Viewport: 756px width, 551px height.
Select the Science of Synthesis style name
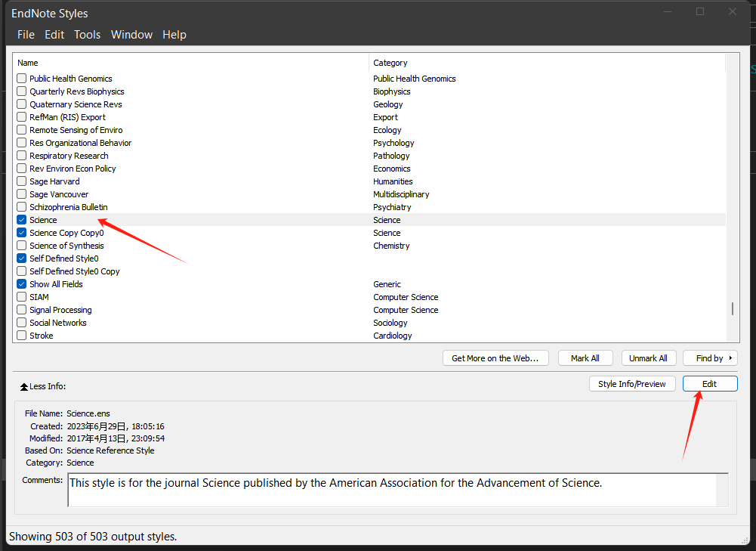tap(66, 246)
